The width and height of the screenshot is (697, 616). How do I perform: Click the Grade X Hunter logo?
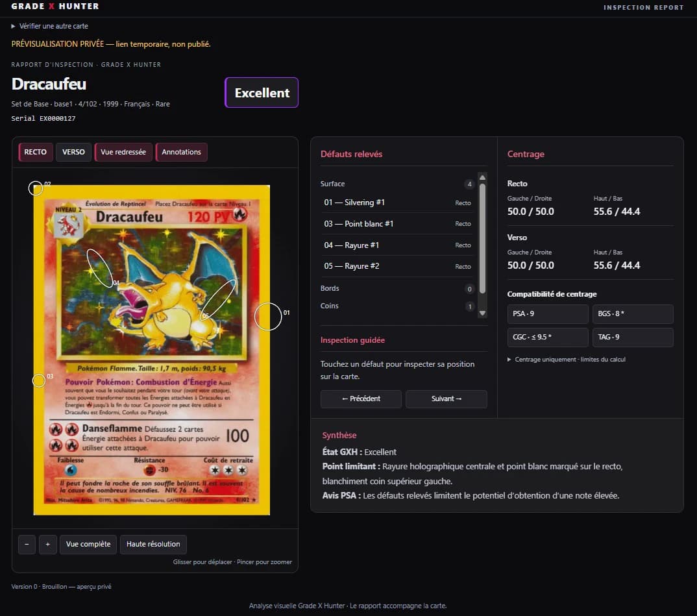click(x=55, y=6)
